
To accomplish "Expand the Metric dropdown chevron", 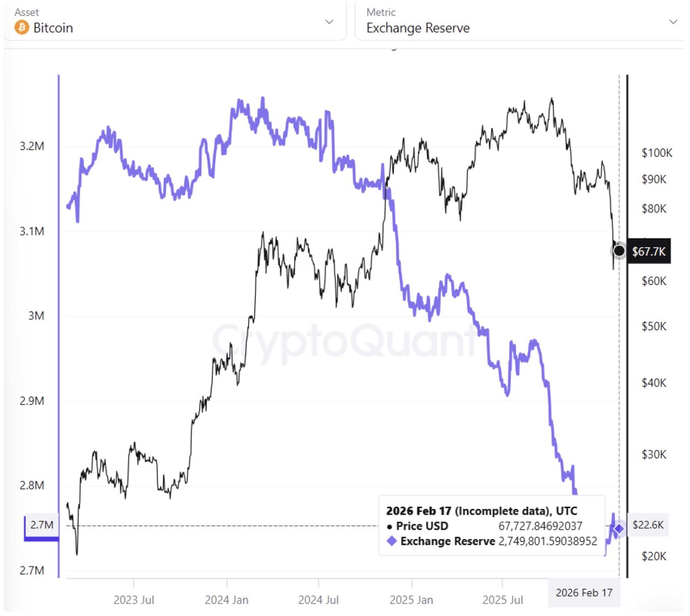I will click(673, 22).
